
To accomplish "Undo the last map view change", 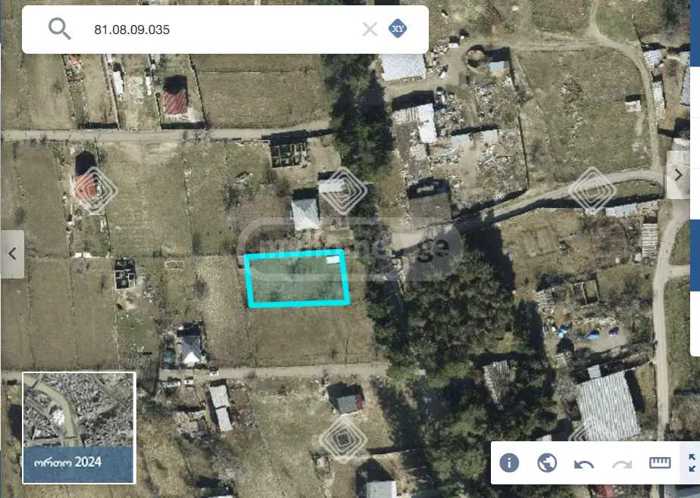I will click(583, 465).
